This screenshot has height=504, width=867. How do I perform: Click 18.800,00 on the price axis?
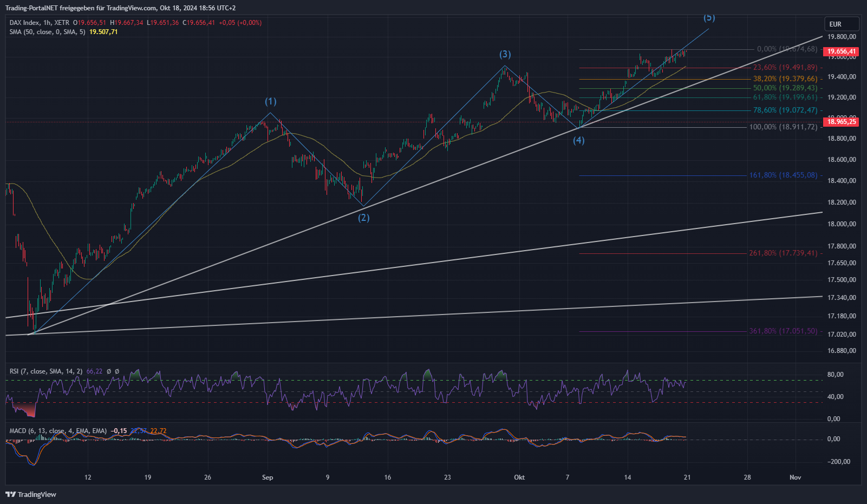[842, 139]
